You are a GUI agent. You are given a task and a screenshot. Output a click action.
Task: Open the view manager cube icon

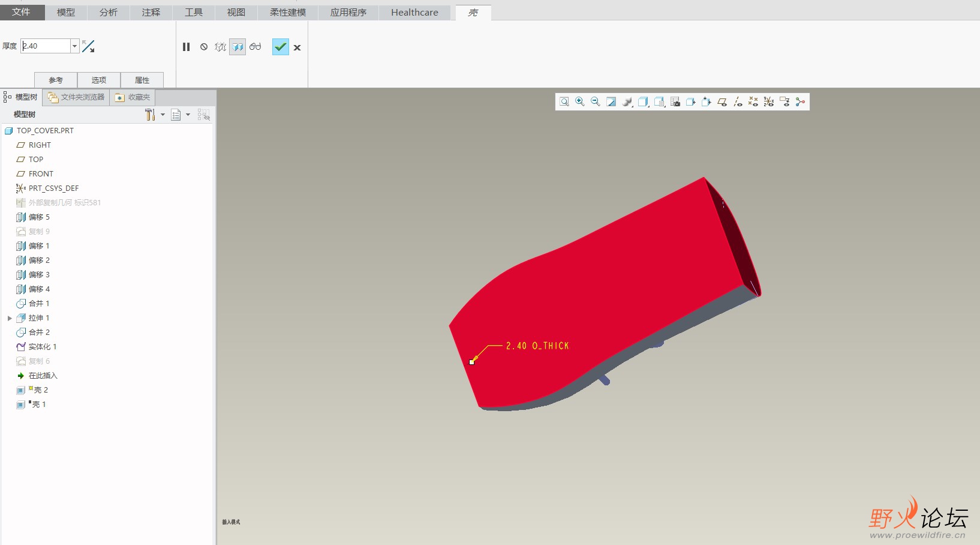point(659,102)
